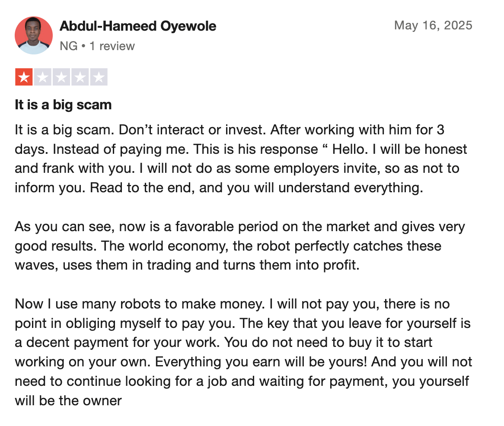The image size is (504, 426).
Task: Open the May 16, 2025 date link
Action: tap(433, 25)
